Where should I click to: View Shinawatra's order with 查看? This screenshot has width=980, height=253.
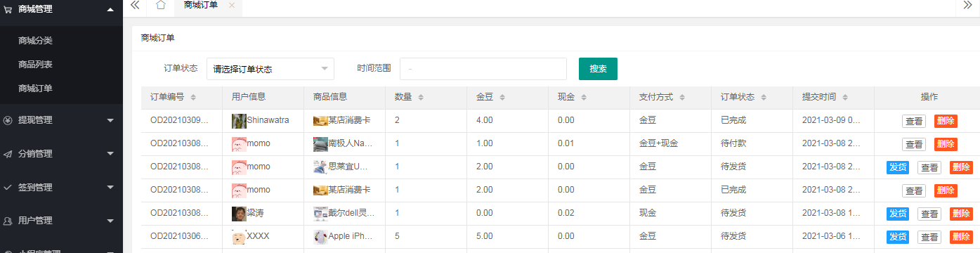(x=914, y=121)
